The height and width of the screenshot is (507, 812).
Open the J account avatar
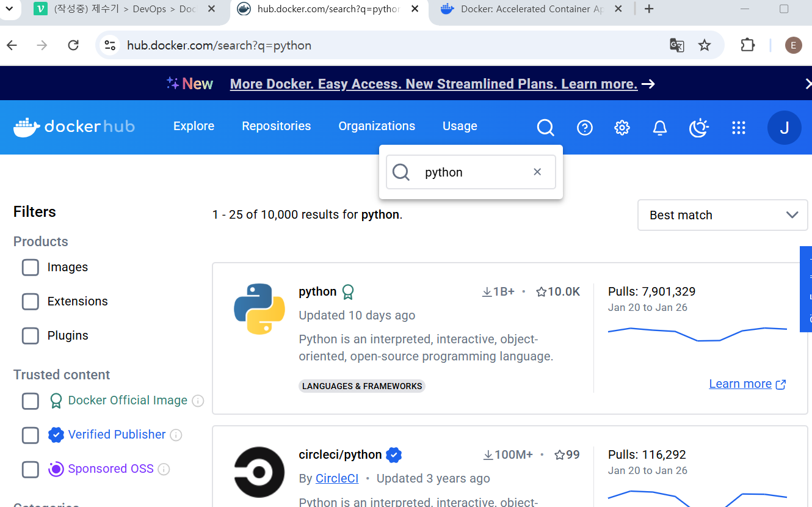coord(785,128)
